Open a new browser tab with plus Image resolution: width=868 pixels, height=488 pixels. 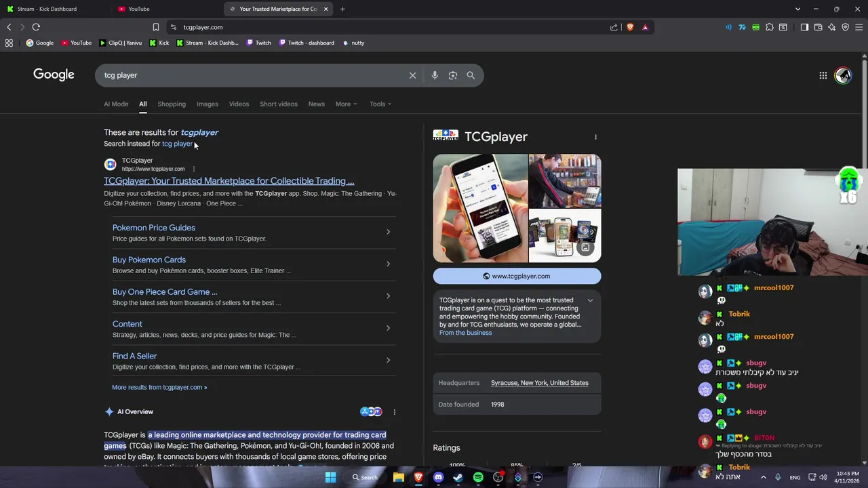(342, 9)
